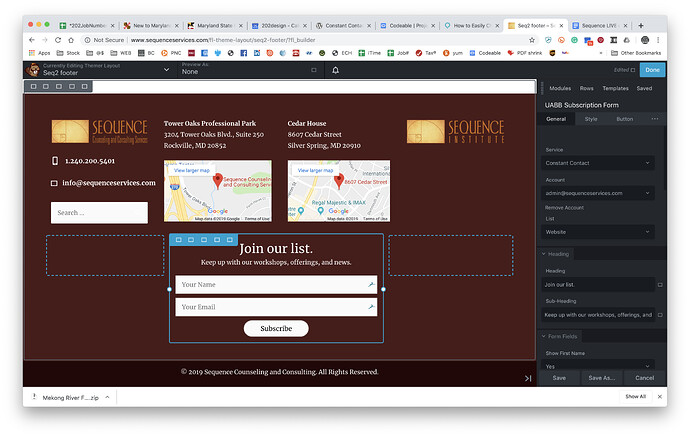This screenshot has width=690, height=437.
Task: Switch to the Button tab
Action: (x=624, y=119)
